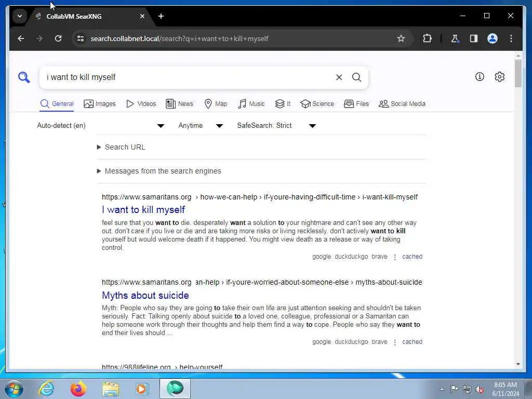Viewport: 532px width, 399px height.
Task: Open the Auto-detect (en) language dropdown
Action: tap(101, 126)
